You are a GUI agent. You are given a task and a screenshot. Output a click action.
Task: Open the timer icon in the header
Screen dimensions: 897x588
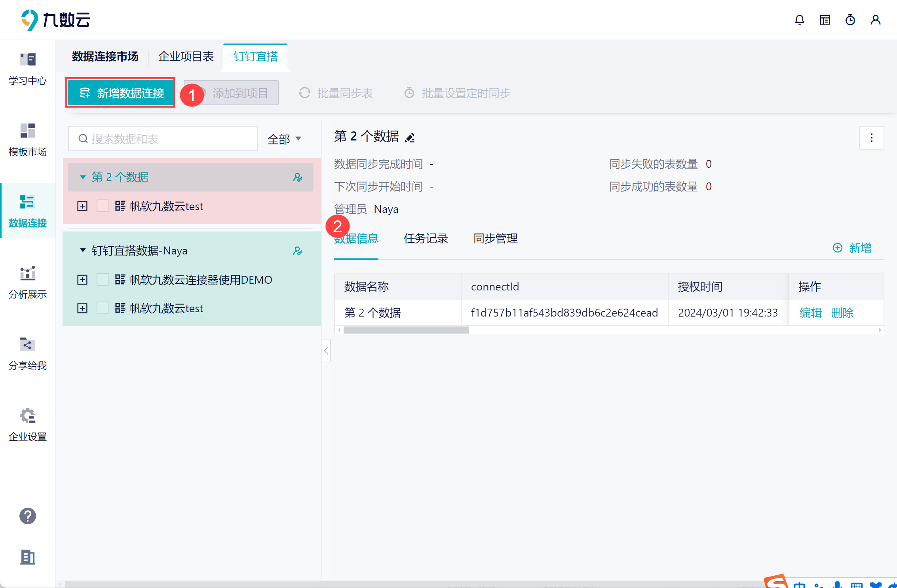[x=850, y=20]
